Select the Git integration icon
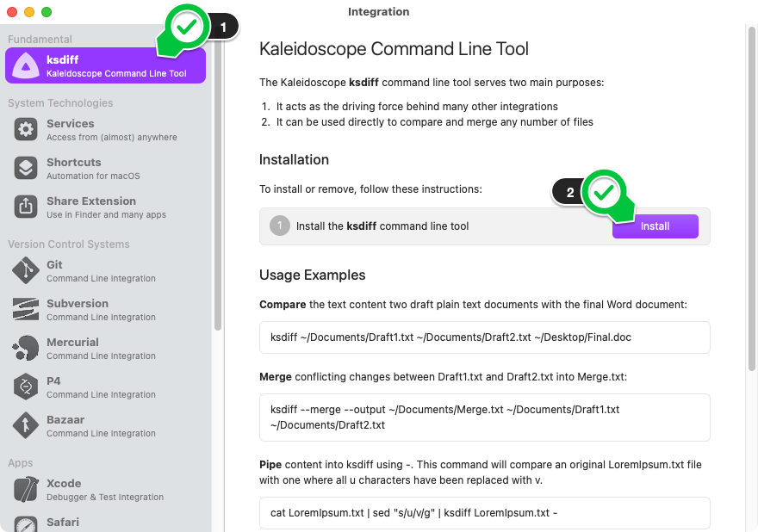This screenshot has width=758, height=532. click(x=26, y=271)
